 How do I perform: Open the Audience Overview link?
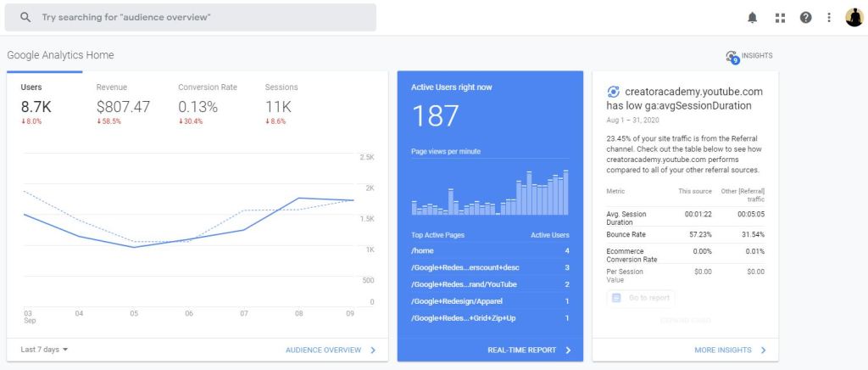[x=323, y=350]
